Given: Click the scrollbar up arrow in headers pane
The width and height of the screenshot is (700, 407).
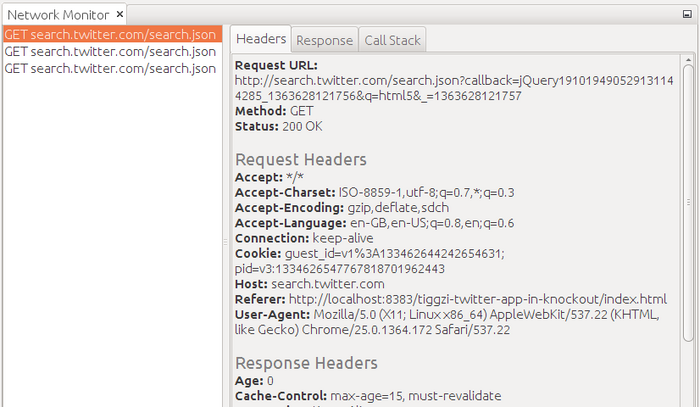Looking at the screenshot, I should (688, 59).
